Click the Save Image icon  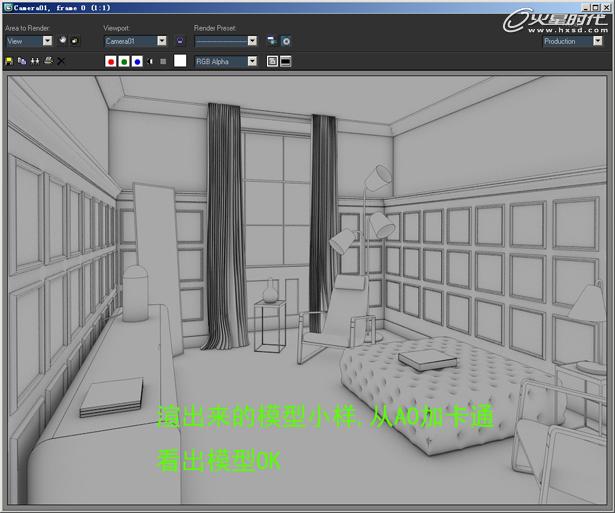pos(10,61)
